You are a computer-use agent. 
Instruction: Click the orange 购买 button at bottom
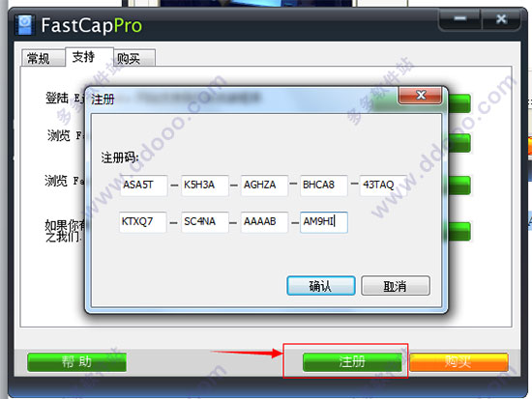coord(458,362)
